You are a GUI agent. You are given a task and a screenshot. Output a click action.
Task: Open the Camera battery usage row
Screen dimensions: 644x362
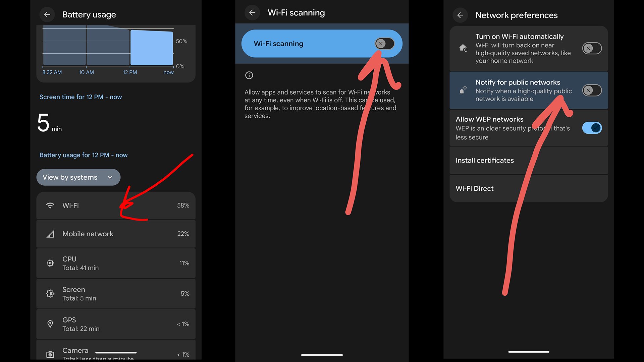(116, 352)
